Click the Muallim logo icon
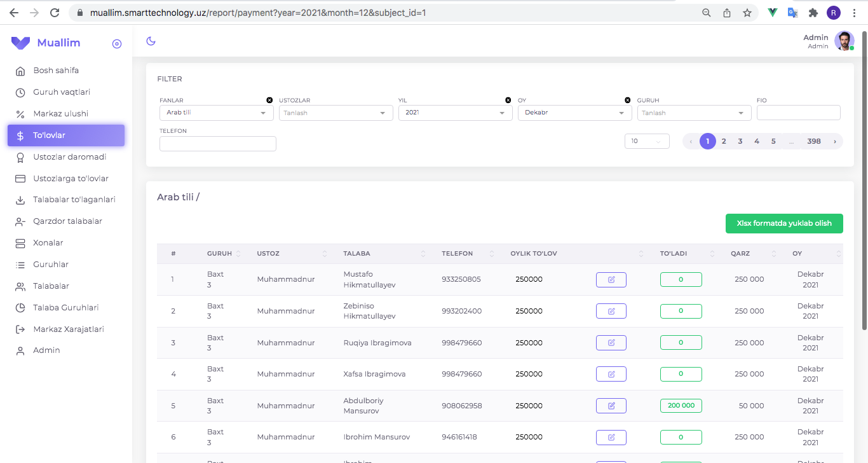The width and height of the screenshot is (868, 463). coord(20,43)
